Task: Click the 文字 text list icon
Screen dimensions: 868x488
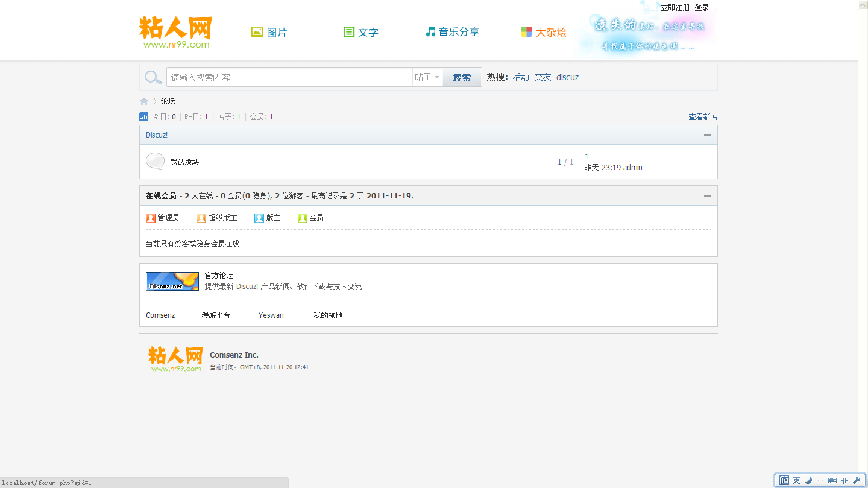Action: click(x=348, y=32)
